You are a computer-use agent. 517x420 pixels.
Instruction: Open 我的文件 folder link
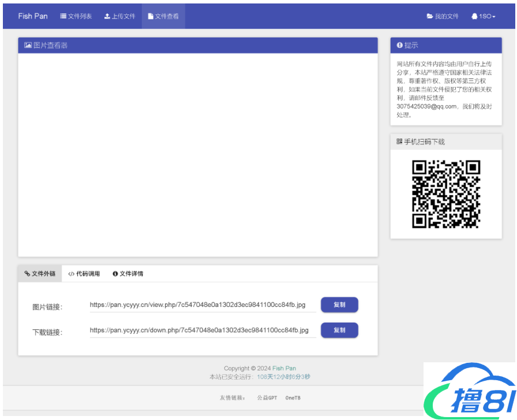[443, 16]
